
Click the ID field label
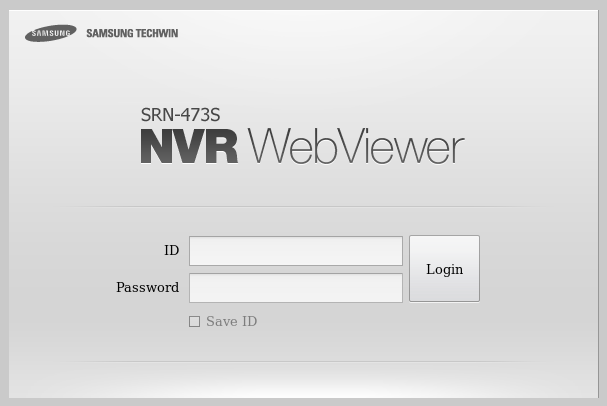[x=171, y=250]
